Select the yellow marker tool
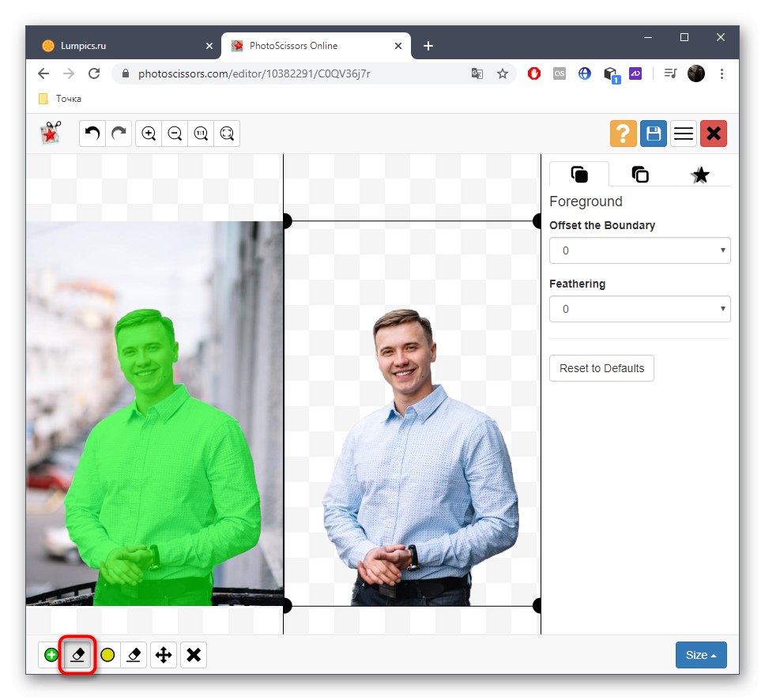The image size is (765, 700). tap(107, 655)
